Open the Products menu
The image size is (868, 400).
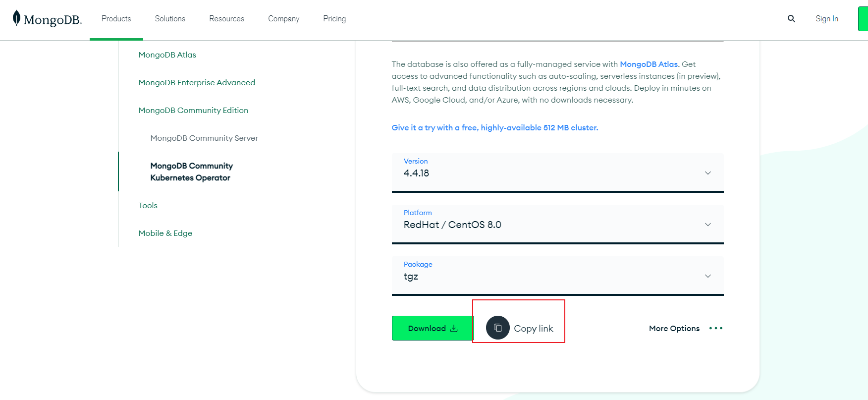tap(116, 19)
